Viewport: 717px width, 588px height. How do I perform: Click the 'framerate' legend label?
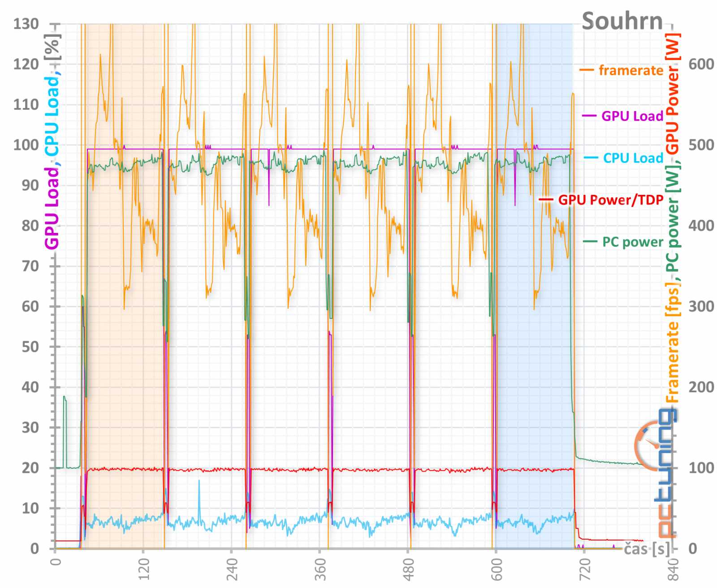coord(631,70)
